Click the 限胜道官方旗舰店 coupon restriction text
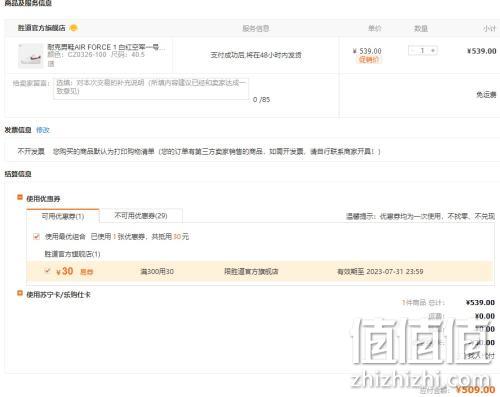 [x=251, y=272]
